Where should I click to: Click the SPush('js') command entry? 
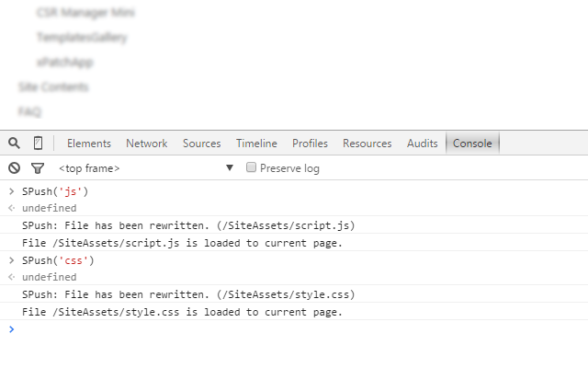[x=55, y=191]
